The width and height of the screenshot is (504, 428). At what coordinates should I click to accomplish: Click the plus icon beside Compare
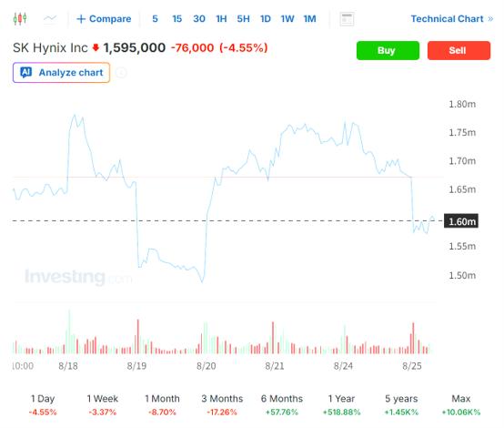(x=81, y=19)
